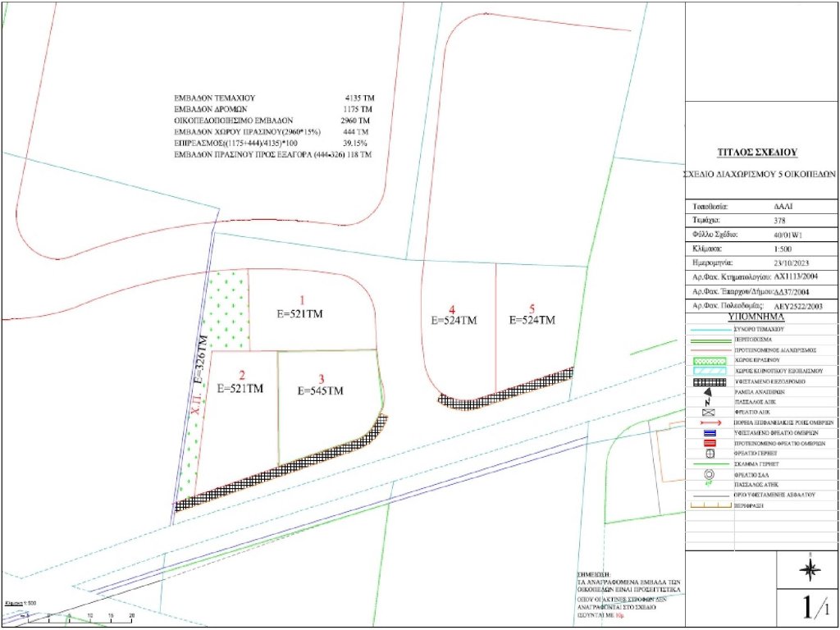Click the ΦΡΕΑΤΙΟ ΓΕΡΗΕΤ circle-cross symbol

pyautogui.click(x=708, y=454)
